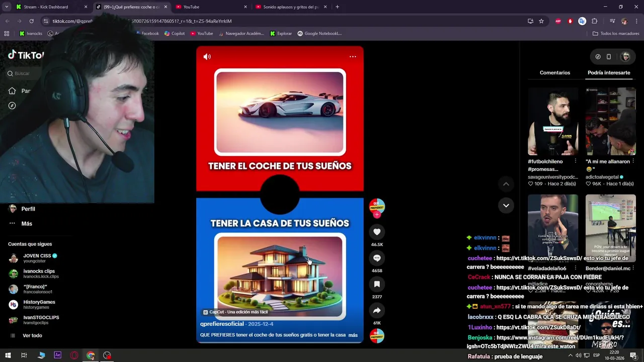
Task: Open the Chrome three-dot menu
Action: point(636,21)
